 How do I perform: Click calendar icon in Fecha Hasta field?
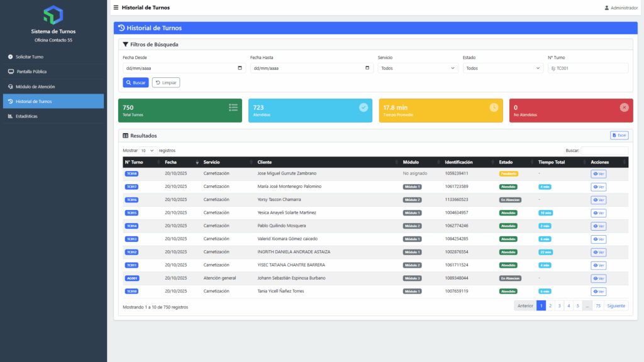click(367, 68)
